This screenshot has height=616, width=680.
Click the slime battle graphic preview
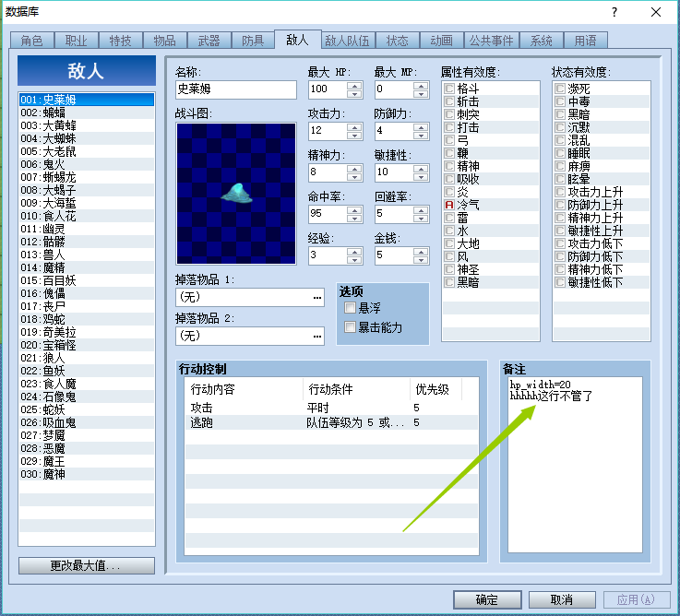point(236,194)
